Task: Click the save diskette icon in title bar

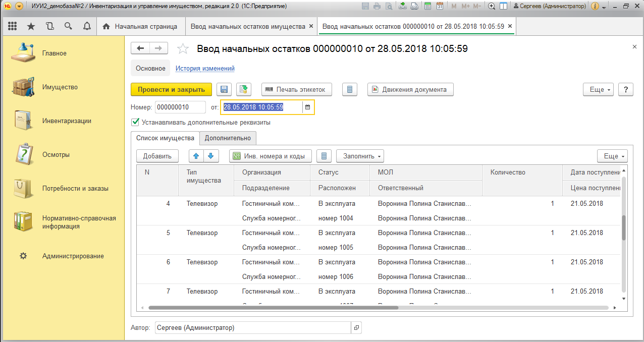Action: tap(366, 7)
